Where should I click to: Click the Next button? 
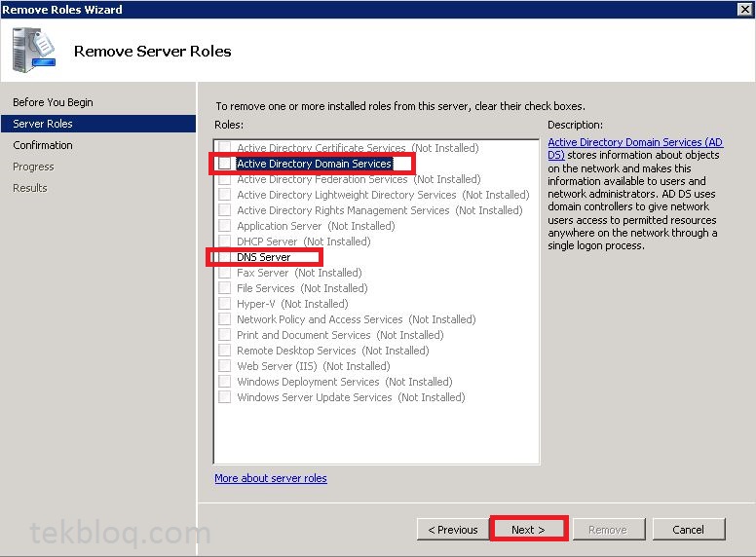coord(528,530)
